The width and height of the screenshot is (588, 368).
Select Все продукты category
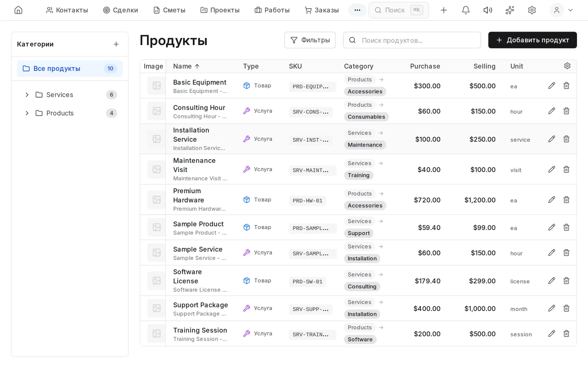[70, 68]
